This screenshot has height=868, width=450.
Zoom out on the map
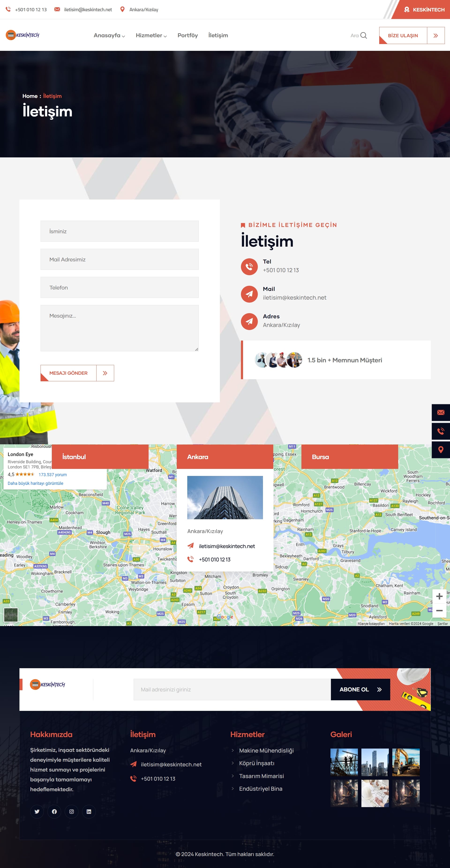pyautogui.click(x=439, y=610)
